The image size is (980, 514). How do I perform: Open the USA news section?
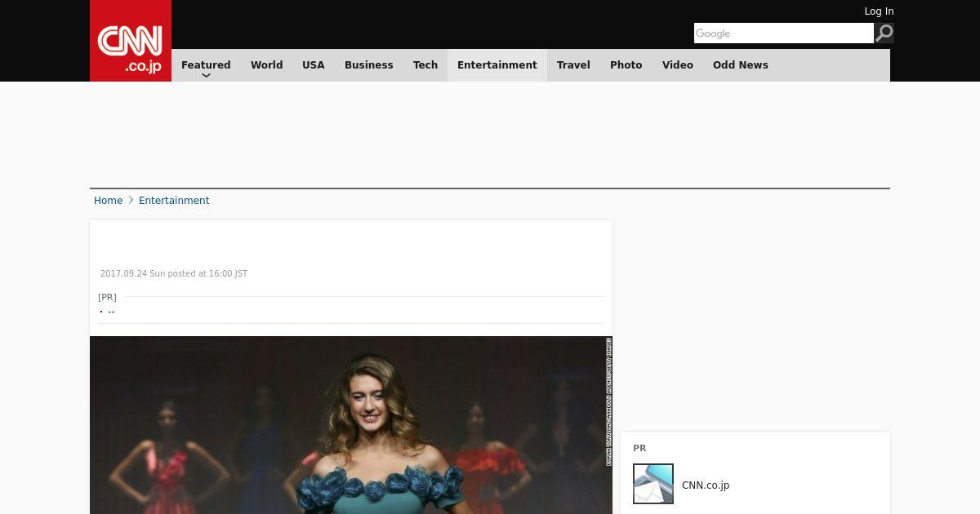(x=314, y=65)
